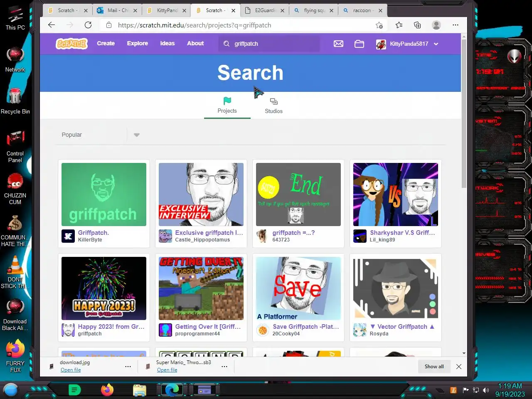Click the Rosyda author avatar
The height and width of the screenshot is (399, 532).
(x=360, y=330)
